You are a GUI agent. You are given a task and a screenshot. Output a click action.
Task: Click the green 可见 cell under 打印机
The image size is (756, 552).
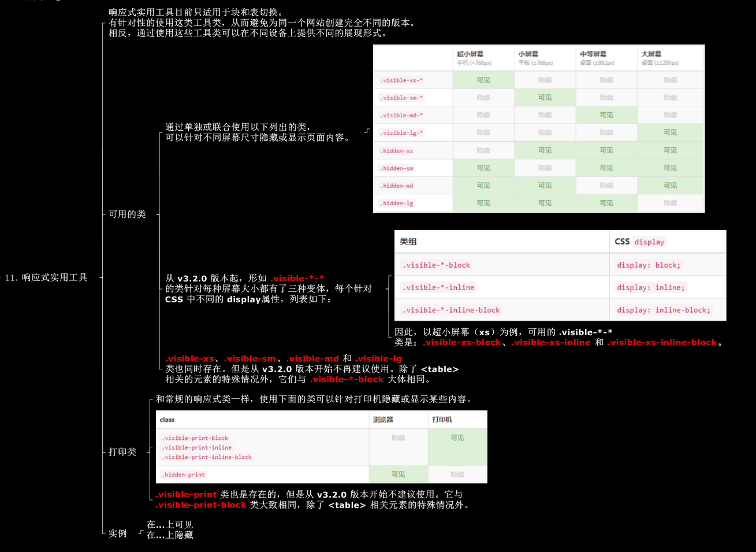click(457, 447)
